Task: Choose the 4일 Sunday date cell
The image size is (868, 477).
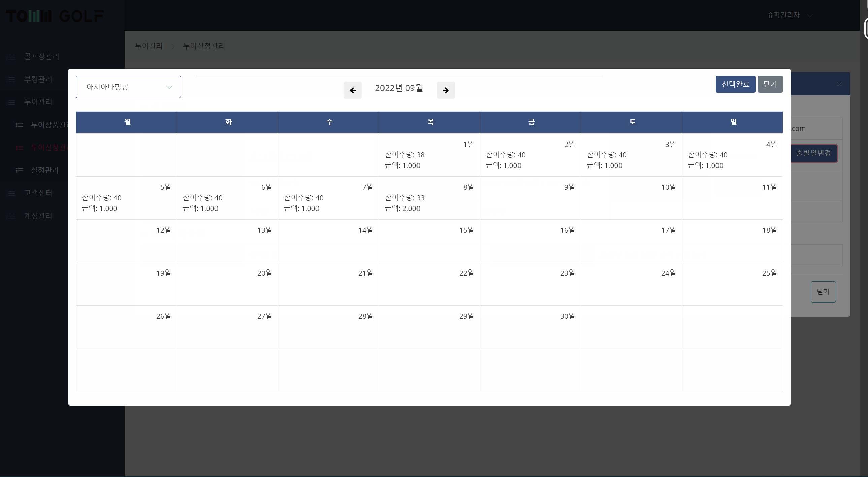Action: (x=732, y=155)
